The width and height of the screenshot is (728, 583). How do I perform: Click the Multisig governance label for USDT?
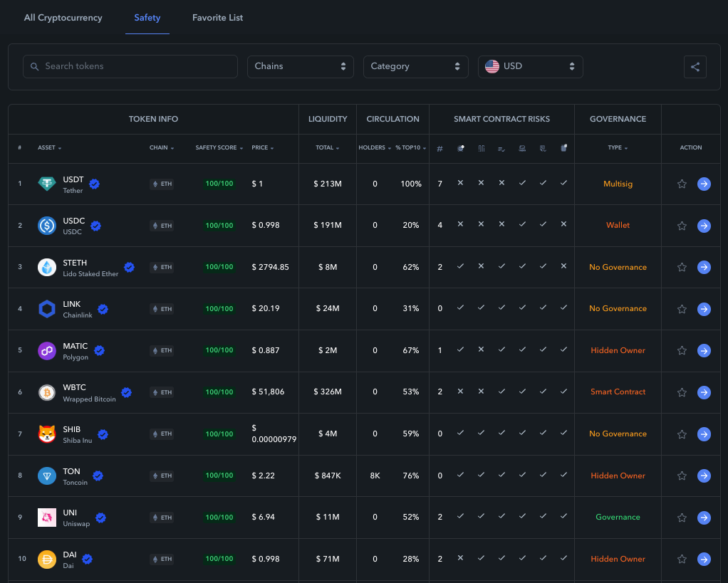(618, 184)
